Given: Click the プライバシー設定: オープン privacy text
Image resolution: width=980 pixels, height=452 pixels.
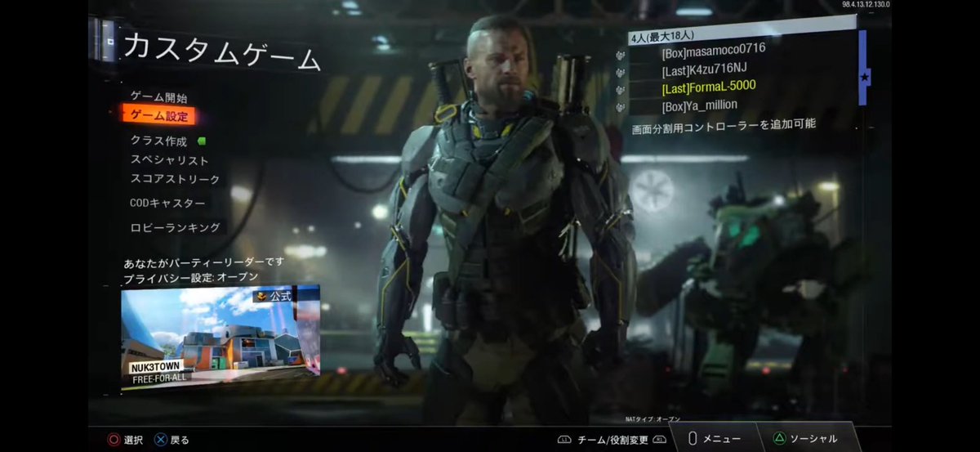Looking at the screenshot, I should [192, 278].
